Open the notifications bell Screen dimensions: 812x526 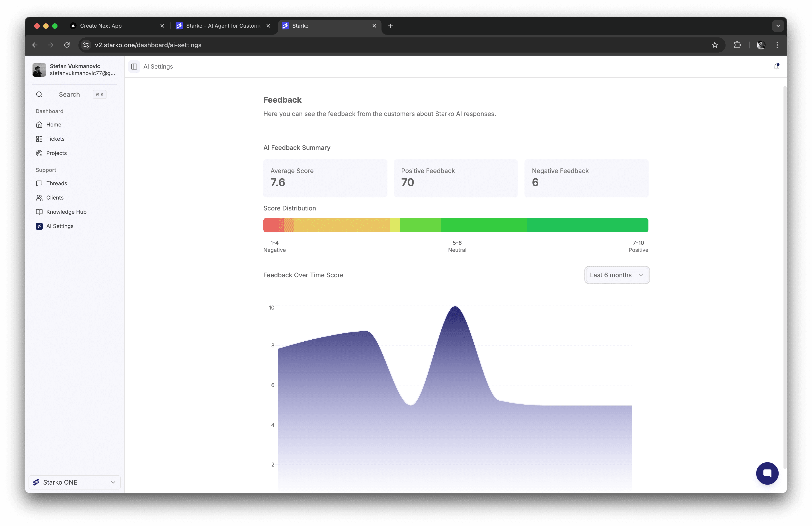tap(776, 67)
